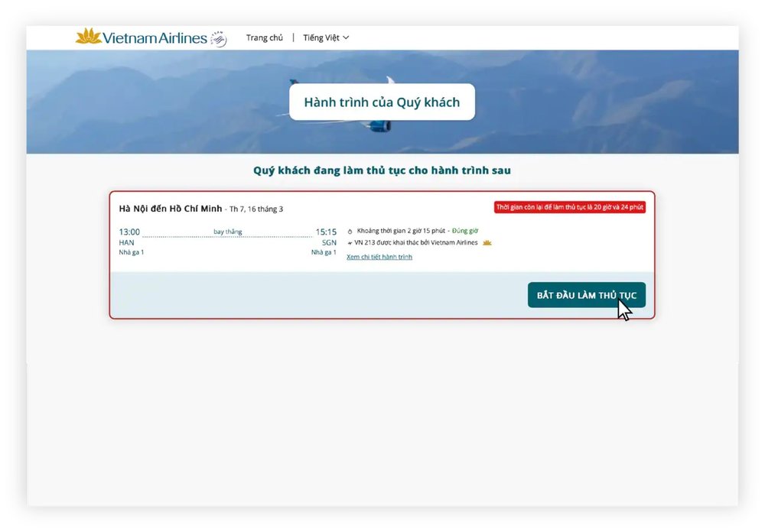Image resolution: width=765 pixels, height=532 pixels.
Task: Click the duration icon in the itinerary details
Action: [350, 231]
